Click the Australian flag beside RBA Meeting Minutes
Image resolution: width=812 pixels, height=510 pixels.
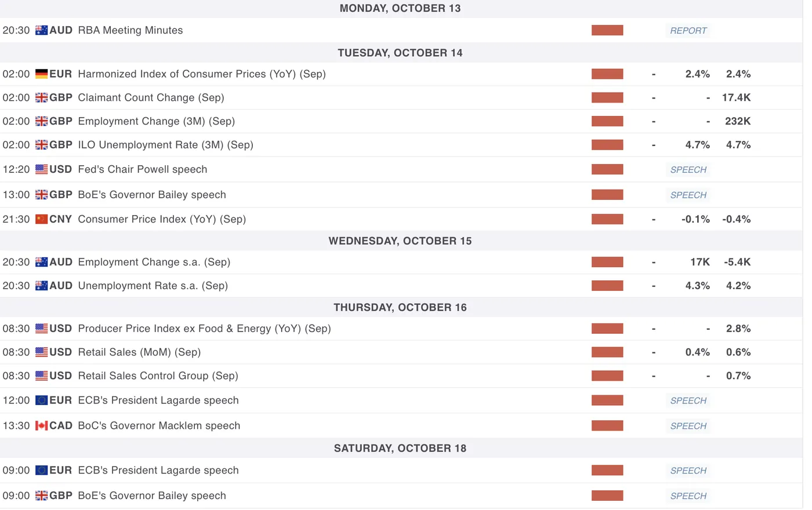(x=41, y=30)
